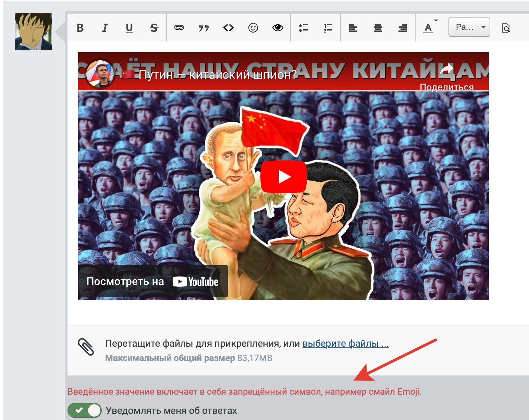Underline the selected text
The width and height of the screenshot is (529, 420).
[x=129, y=28]
